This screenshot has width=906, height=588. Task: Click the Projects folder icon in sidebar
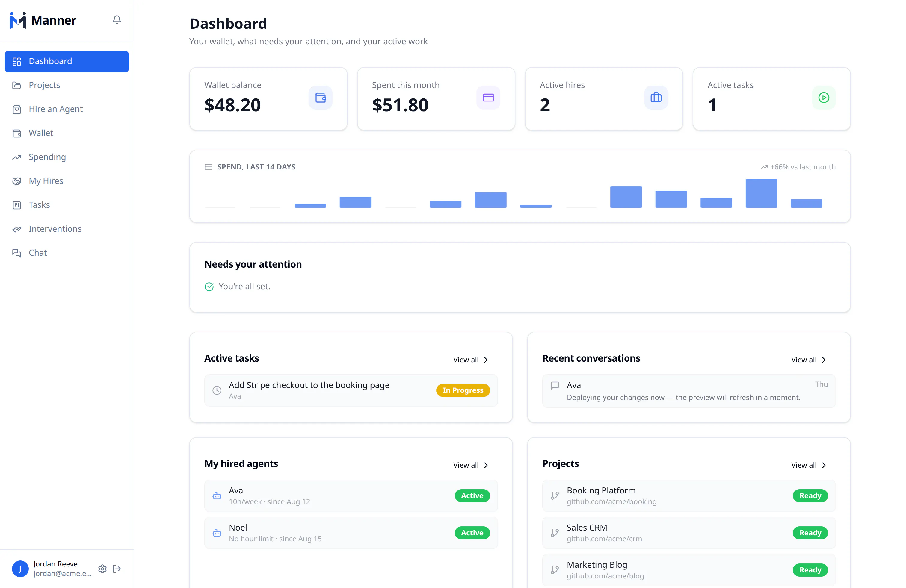click(17, 85)
